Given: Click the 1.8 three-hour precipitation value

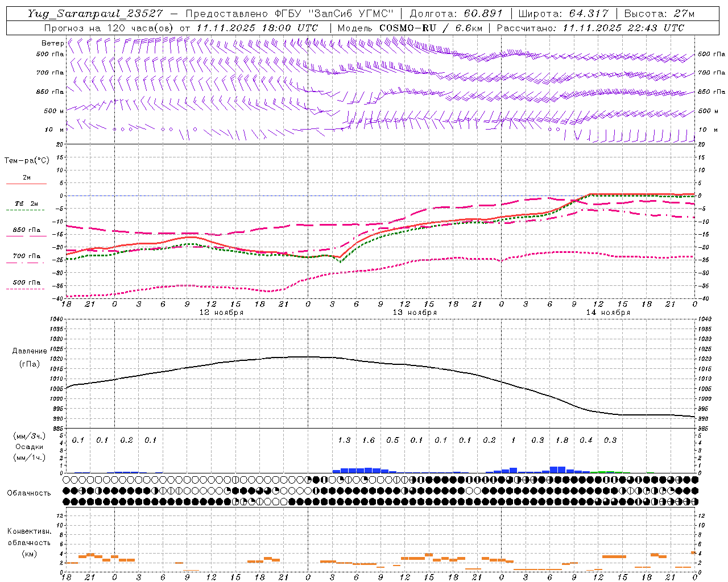Looking at the screenshot, I should click(x=562, y=440).
